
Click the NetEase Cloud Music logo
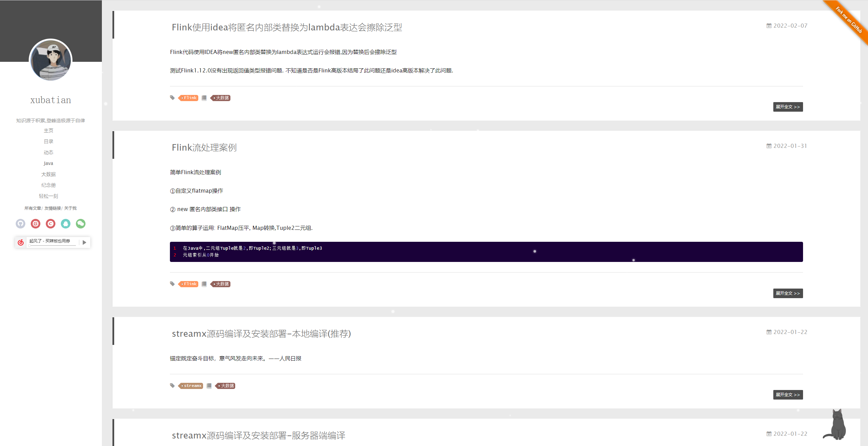(21, 242)
